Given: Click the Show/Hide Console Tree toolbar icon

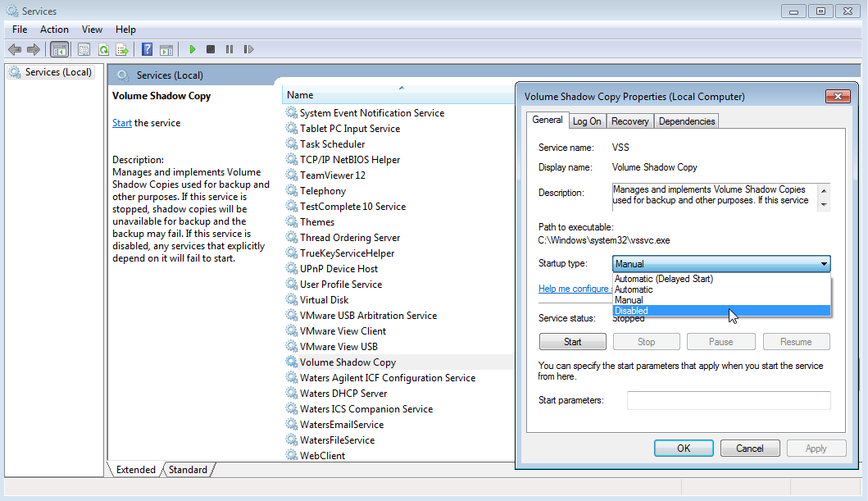Looking at the screenshot, I should (60, 49).
